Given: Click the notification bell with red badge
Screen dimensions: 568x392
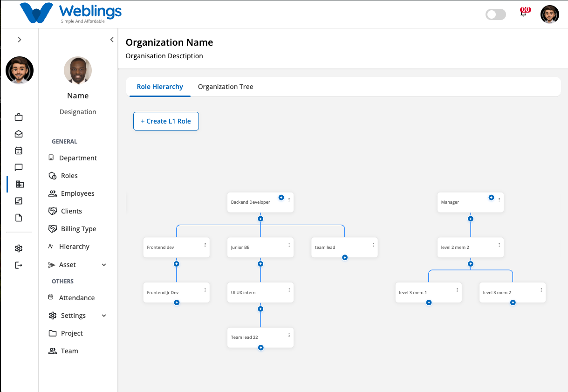Looking at the screenshot, I should (524, 12).
